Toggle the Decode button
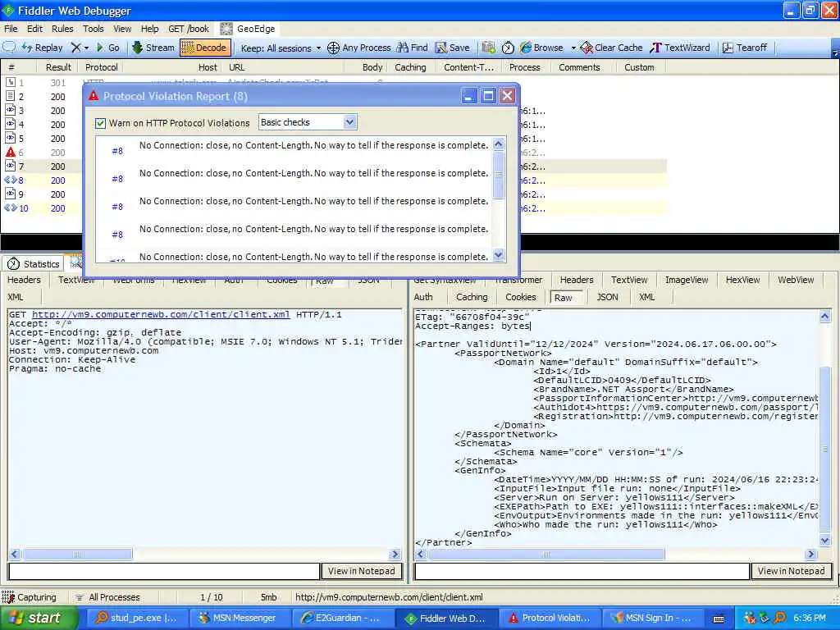This screenshot has height=630, width=840. pos(205,47)
